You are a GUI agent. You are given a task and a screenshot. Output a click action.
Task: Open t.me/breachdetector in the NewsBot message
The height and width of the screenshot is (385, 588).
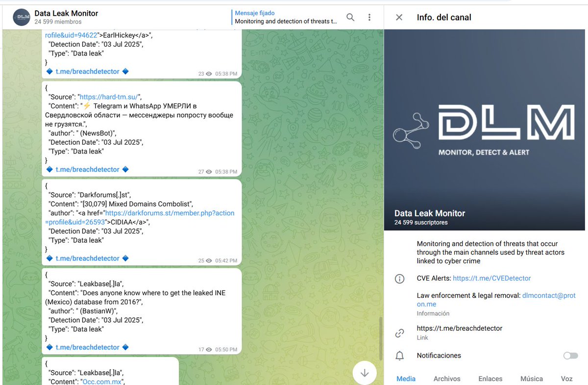point(87,169)
